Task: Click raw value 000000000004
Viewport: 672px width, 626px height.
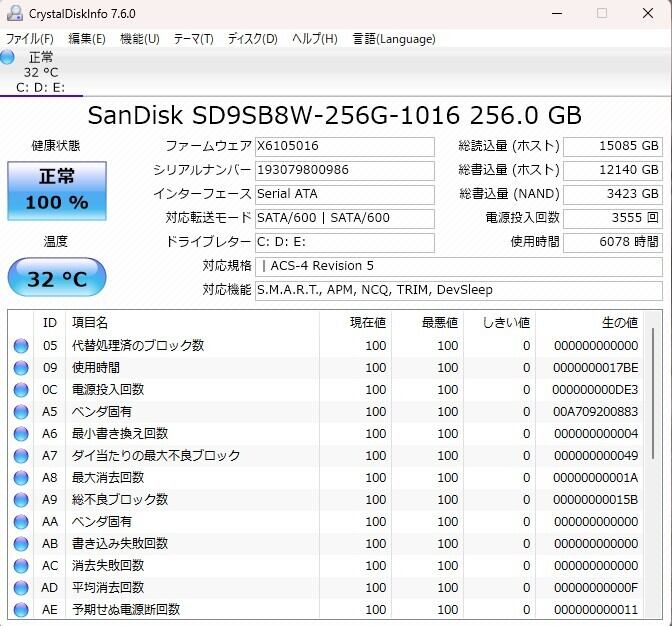Action: [x=596, y=434]
